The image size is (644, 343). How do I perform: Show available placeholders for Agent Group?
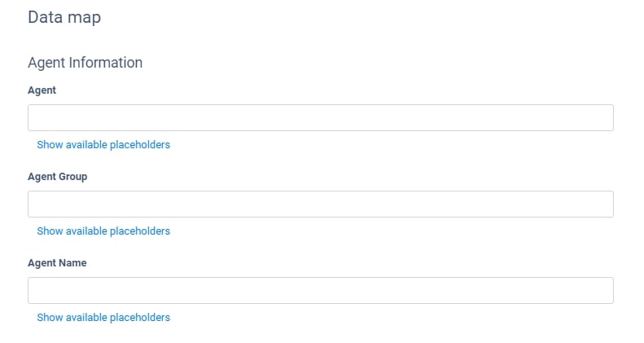tap(103, 231)
